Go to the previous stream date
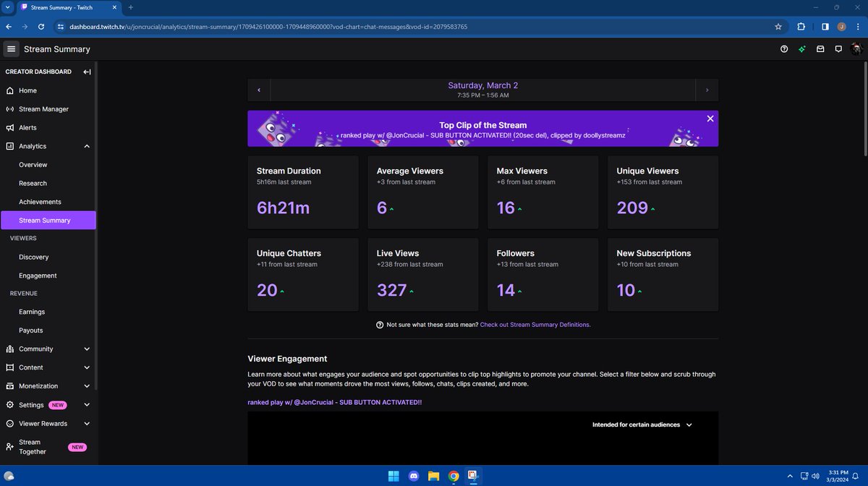Viewport: 868px width, 486px height. [x=259, y=90]
